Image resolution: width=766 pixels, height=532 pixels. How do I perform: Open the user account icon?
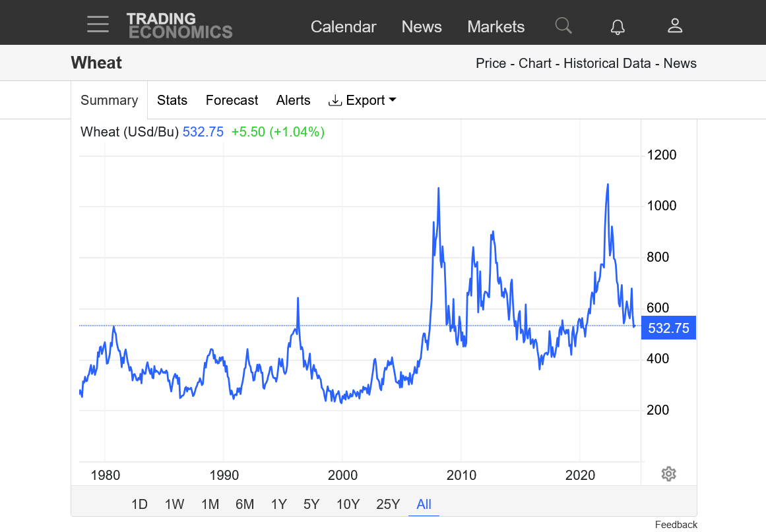674,26
